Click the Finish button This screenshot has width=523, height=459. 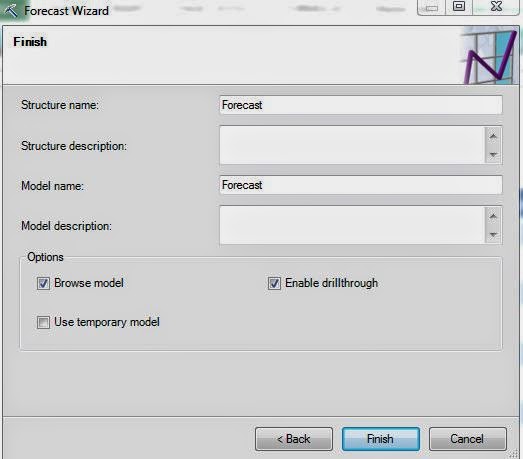click(381, 439)
